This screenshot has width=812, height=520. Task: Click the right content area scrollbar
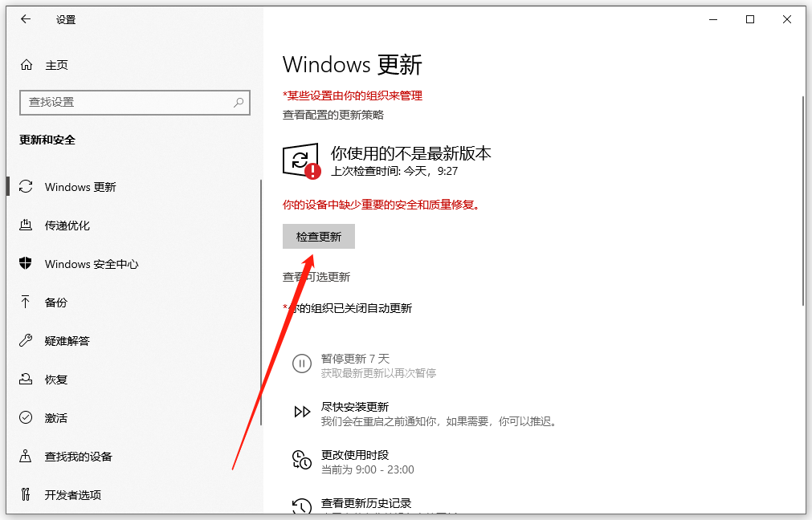point(803,201)
